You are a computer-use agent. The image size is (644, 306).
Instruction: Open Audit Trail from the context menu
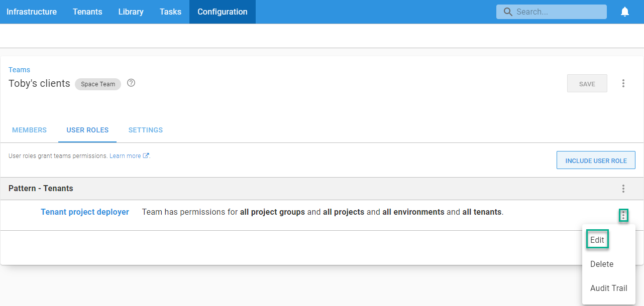click(x=608, y=288)
